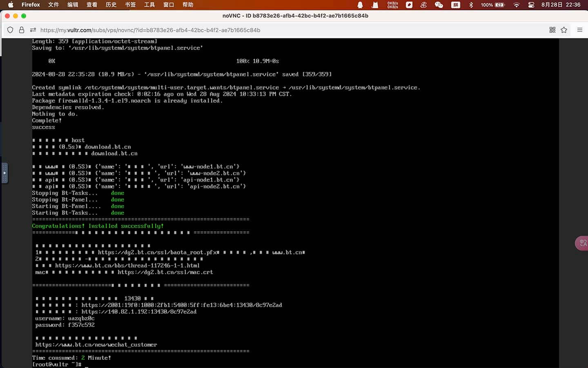Image resolution: width=588 pixels, height=368 pixels.
Task: Expand the noVNC control bar handle
Action: tap(4, 173)
